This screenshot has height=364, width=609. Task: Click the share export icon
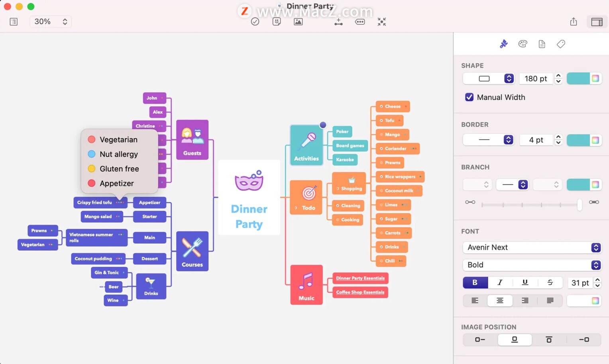tap(574, 22)
